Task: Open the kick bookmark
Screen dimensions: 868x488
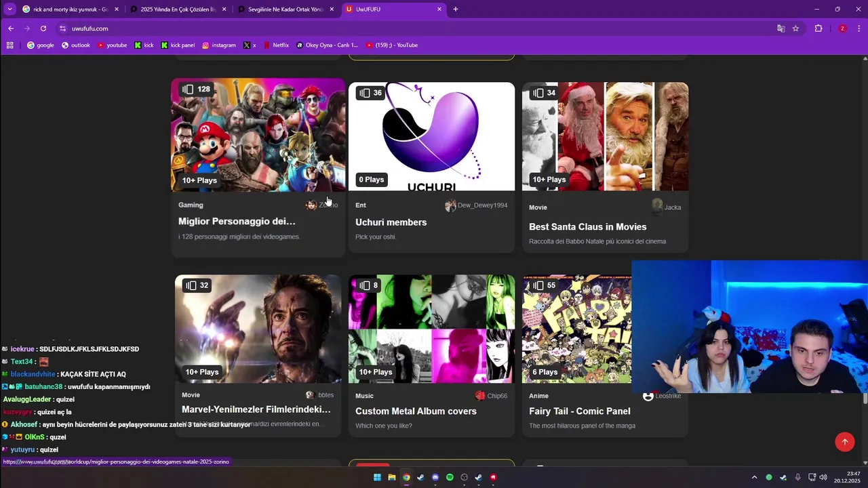Action: tap(144, 45)
